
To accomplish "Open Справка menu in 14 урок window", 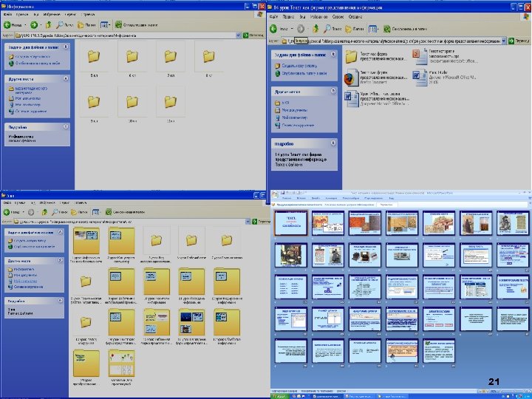I will coord(355,16).
